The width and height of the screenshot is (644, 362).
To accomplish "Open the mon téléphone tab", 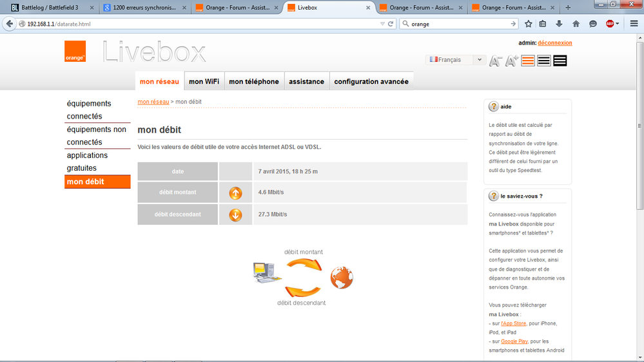I will click(254, 81).
